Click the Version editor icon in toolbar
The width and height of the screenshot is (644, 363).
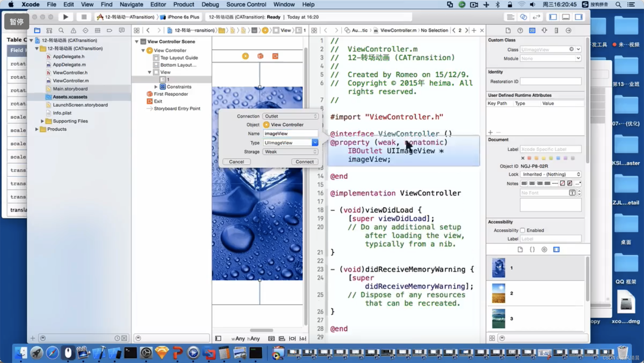536,17
